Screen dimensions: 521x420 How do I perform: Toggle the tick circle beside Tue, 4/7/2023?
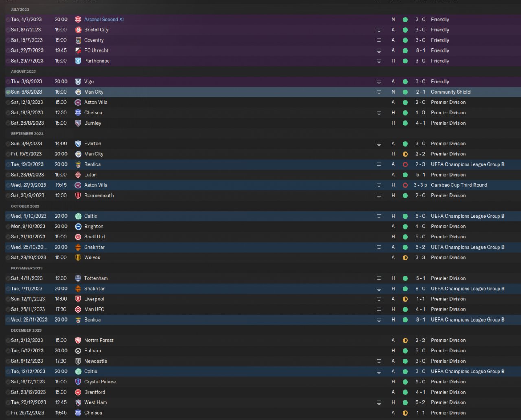8,20
